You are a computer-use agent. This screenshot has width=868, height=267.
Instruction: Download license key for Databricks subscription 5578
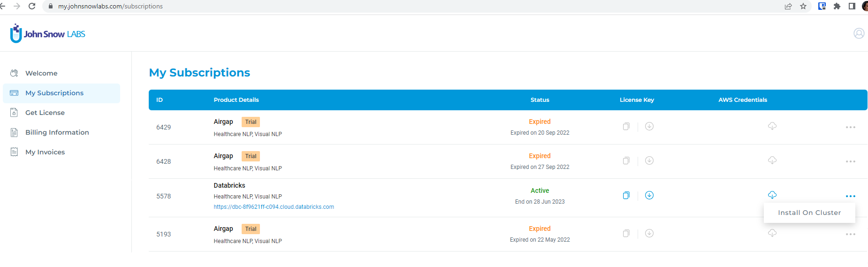coord(649,195)
